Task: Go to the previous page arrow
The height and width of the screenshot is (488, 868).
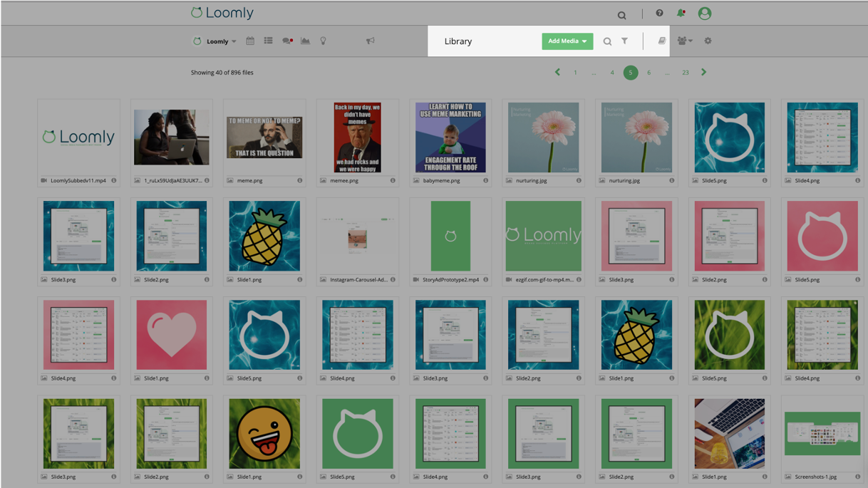Action: [x=557, y=72]
